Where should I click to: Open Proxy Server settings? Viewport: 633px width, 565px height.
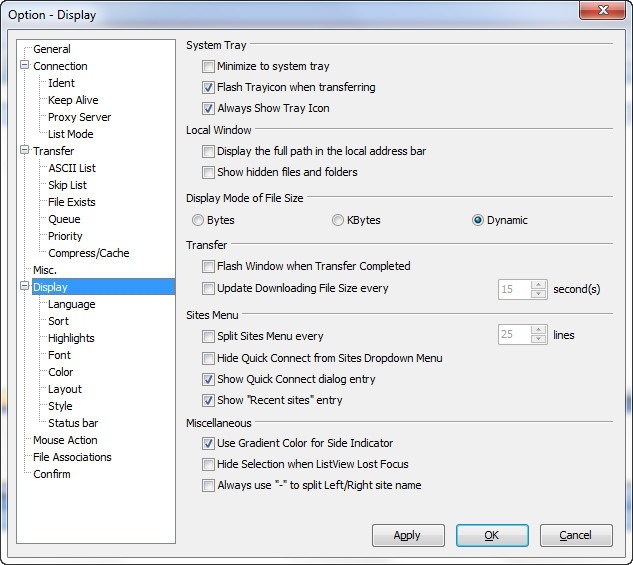(80, 117)
